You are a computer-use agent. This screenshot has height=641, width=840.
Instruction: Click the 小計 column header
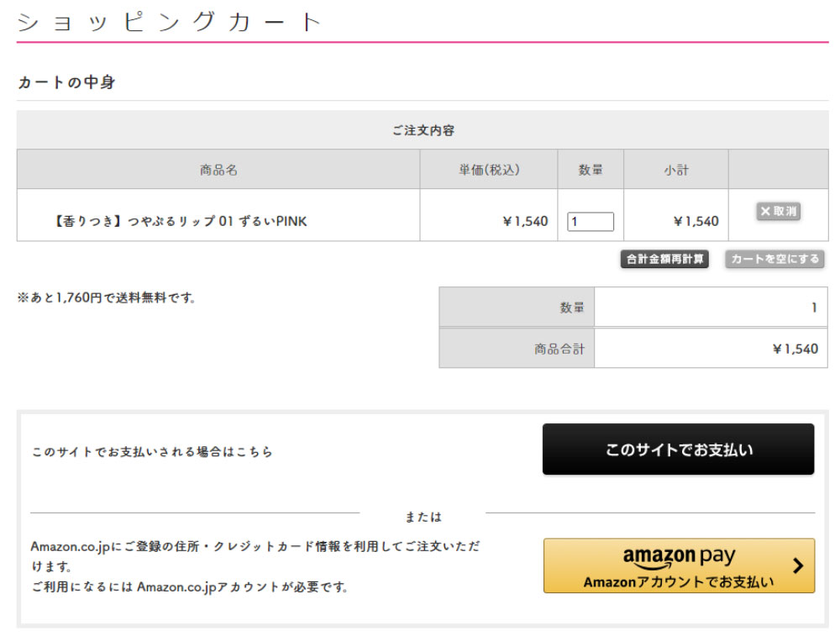pyautogui.click(x=675, y=170)
